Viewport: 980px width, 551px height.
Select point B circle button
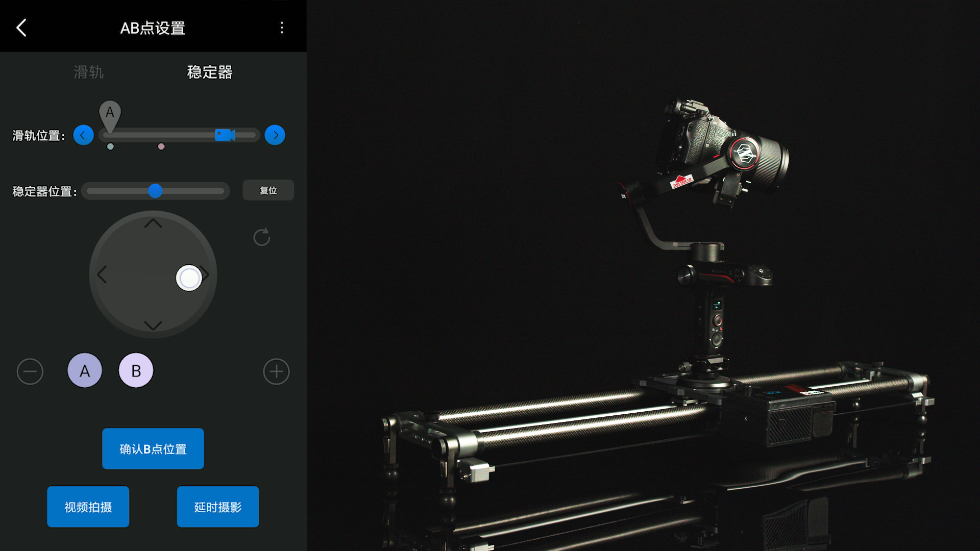coord(136,370)
